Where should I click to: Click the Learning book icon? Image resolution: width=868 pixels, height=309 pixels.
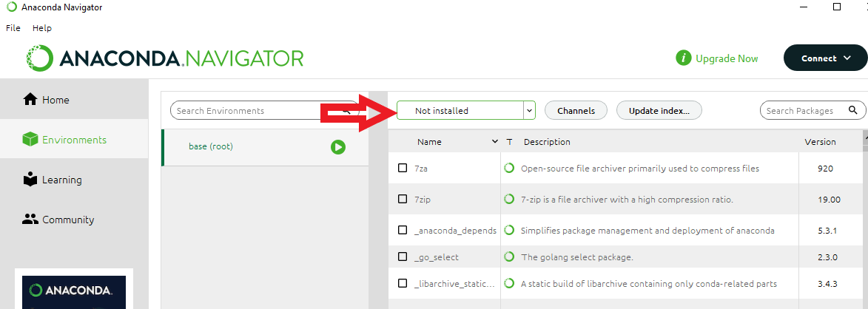click(30, 179)
